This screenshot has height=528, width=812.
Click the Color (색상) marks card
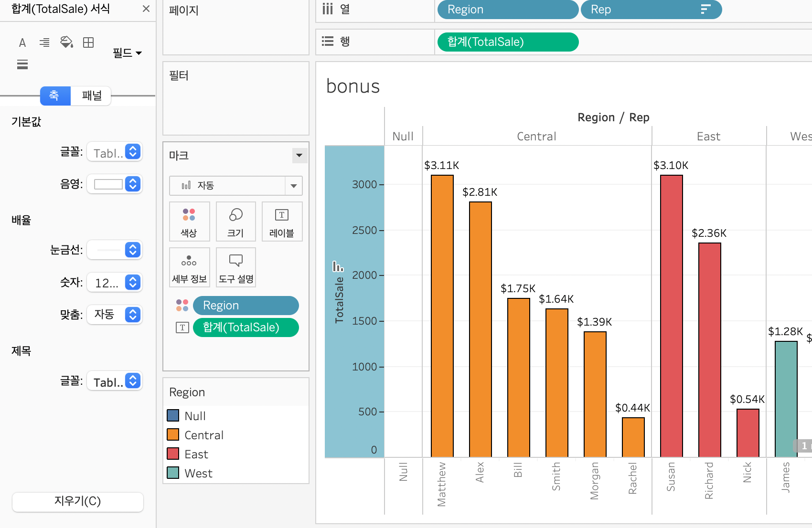[x=189, y=222]
